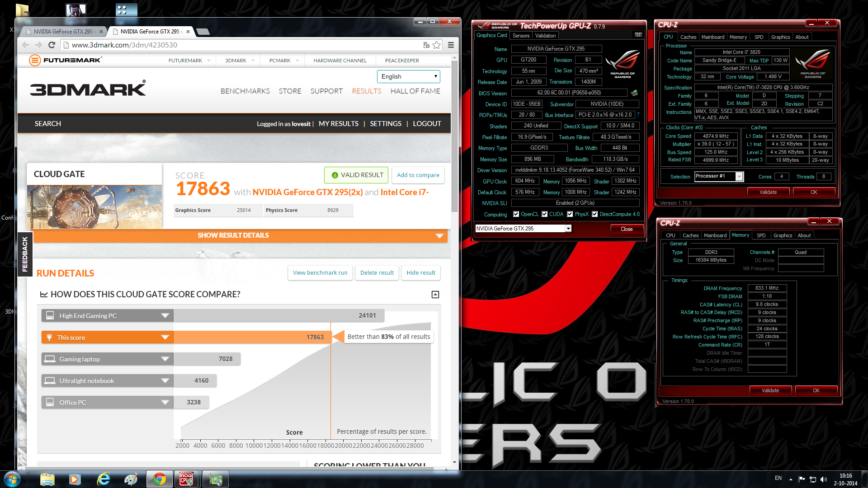Open Windows Start menu
868x488 pixels.
(12, 479)
